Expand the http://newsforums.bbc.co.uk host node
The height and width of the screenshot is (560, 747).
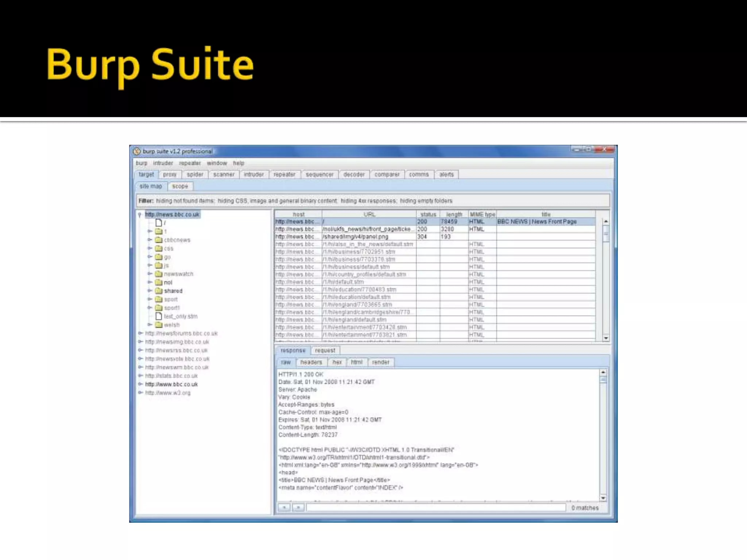point(140,333)
